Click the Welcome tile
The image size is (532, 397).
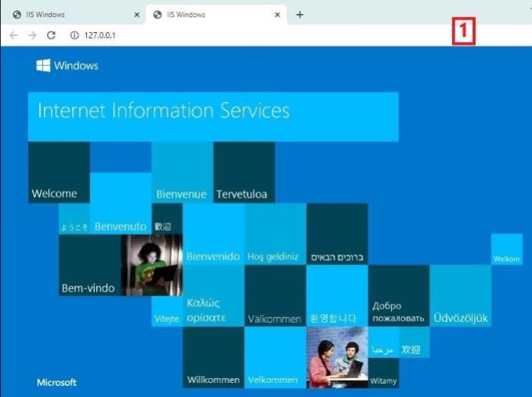[x=59, y=173]
